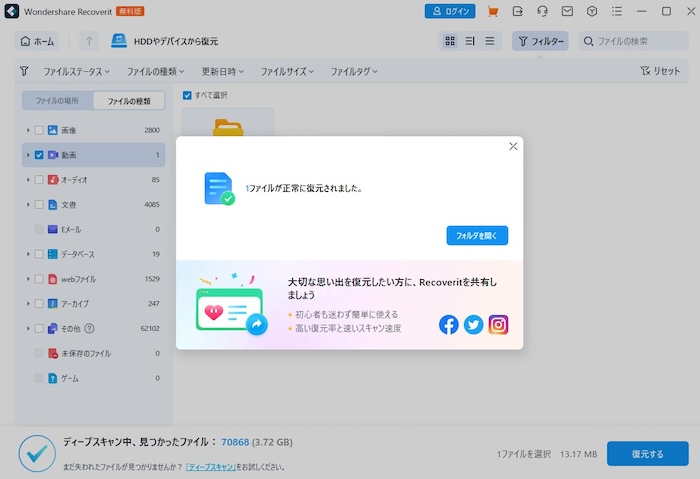
Task: Switch to grid thumbnail view
Action: click(450, 41)
